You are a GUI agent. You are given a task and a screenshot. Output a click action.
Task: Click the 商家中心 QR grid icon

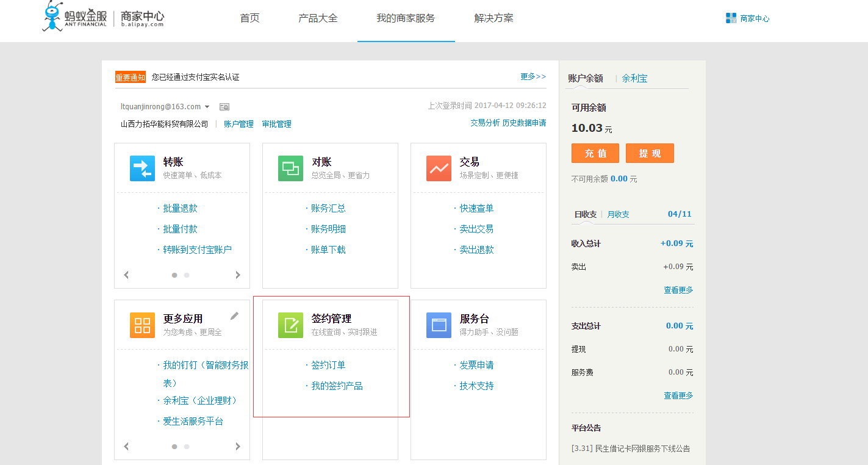[731, 18]
